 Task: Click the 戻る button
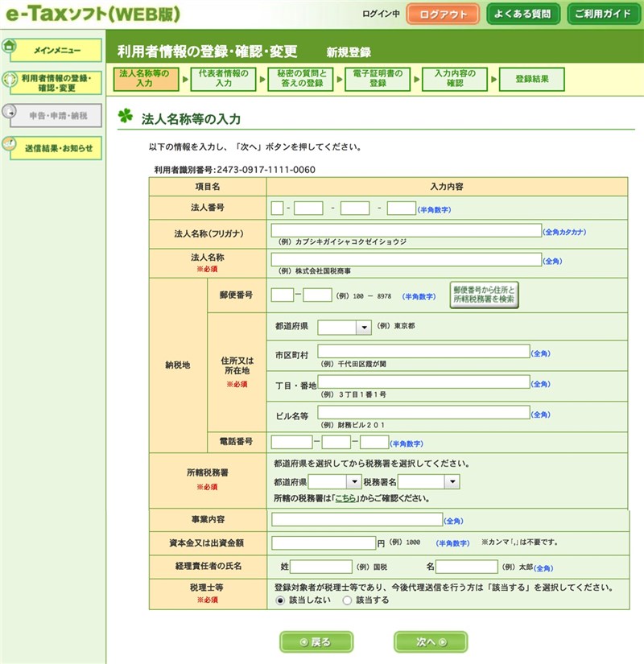coord(316,642)
